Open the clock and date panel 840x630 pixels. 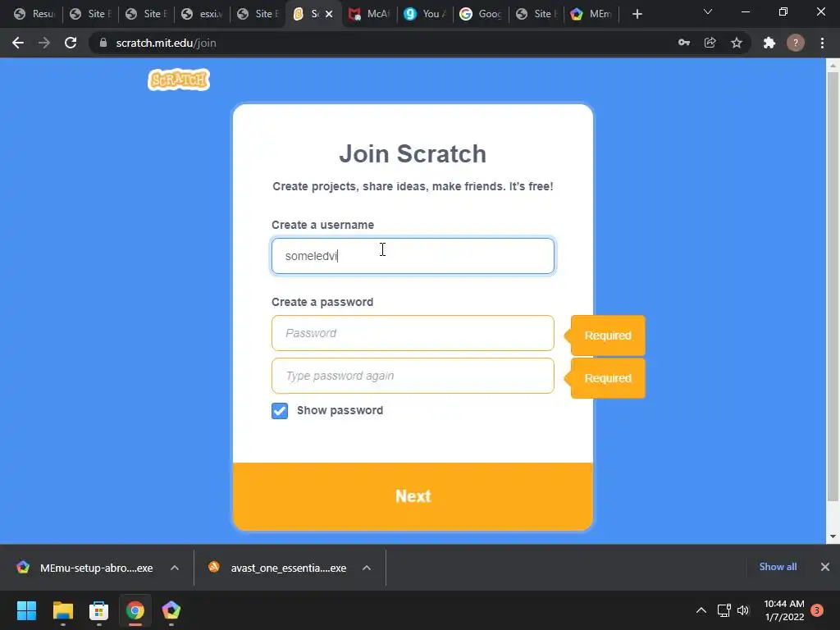[x=784, y=610]
